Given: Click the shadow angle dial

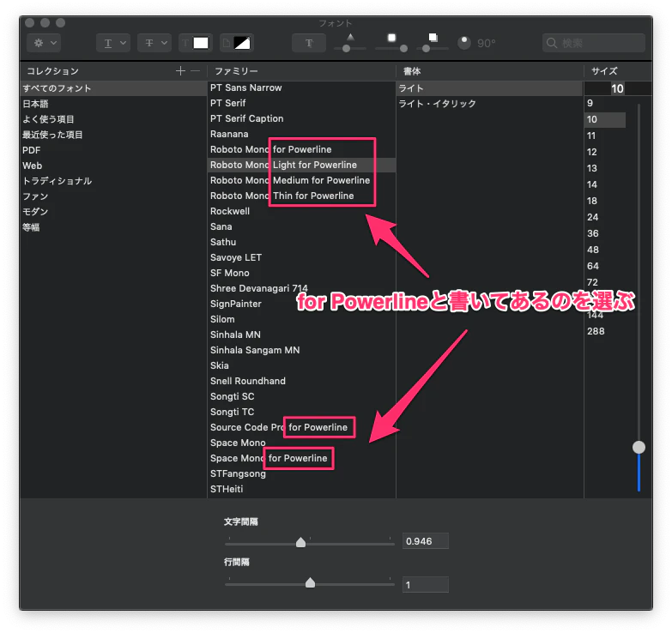Looking at the screenshot, I should click(x=464, y=43).
